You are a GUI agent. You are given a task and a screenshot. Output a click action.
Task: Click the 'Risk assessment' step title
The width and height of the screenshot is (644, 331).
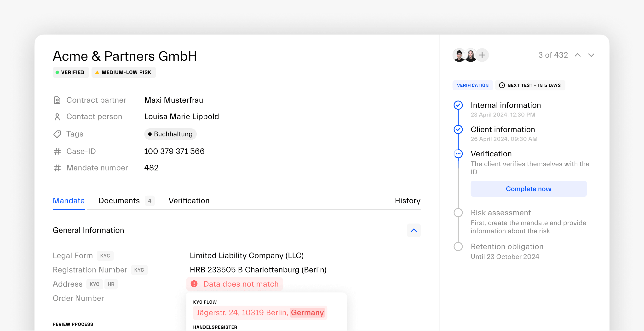pyautogui.click(x=501, y=213)
